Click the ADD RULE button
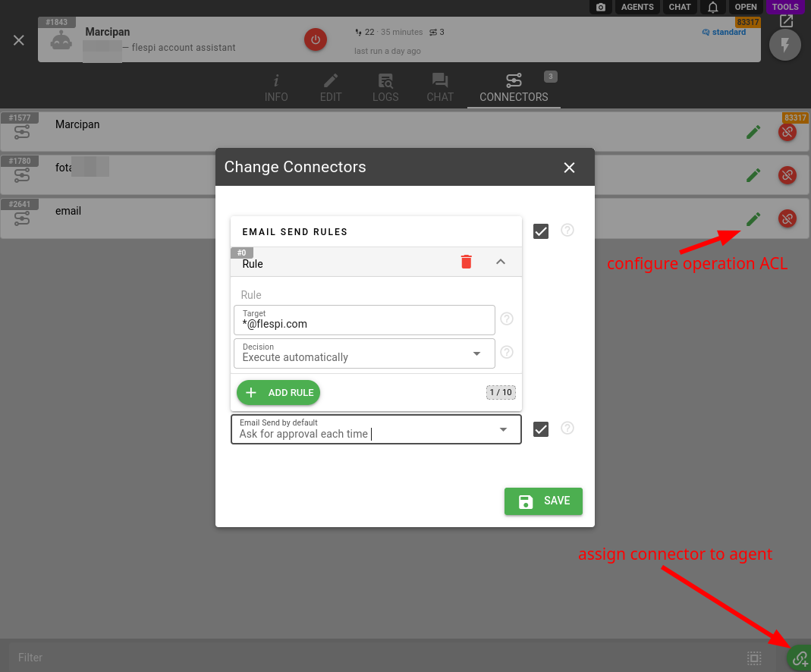 click(278, 393)
